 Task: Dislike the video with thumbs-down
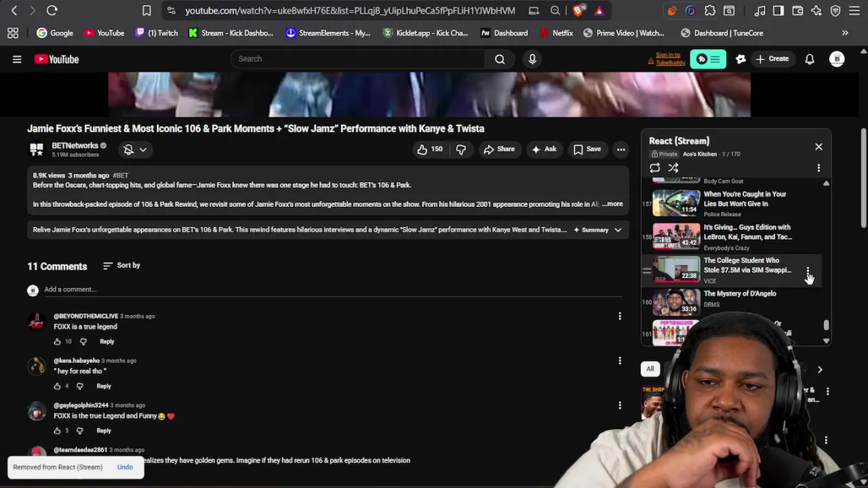[461, 149]
